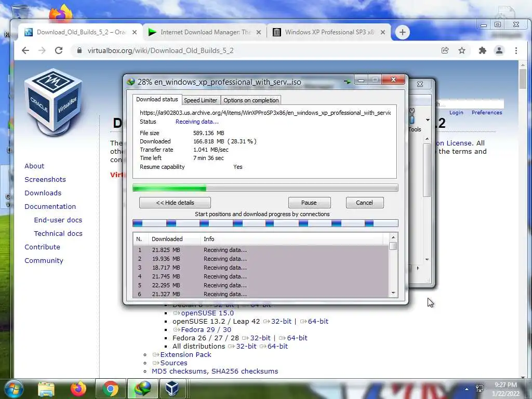This screenshot has height=399, width=532.
Task: Click the share page icon in address bar
Action: coord(445,50)
